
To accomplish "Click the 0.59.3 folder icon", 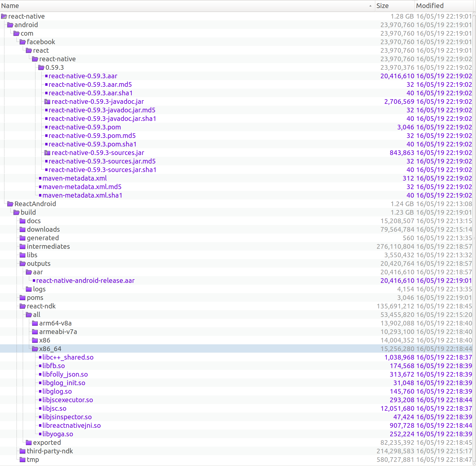I will [x=41, y=68].
